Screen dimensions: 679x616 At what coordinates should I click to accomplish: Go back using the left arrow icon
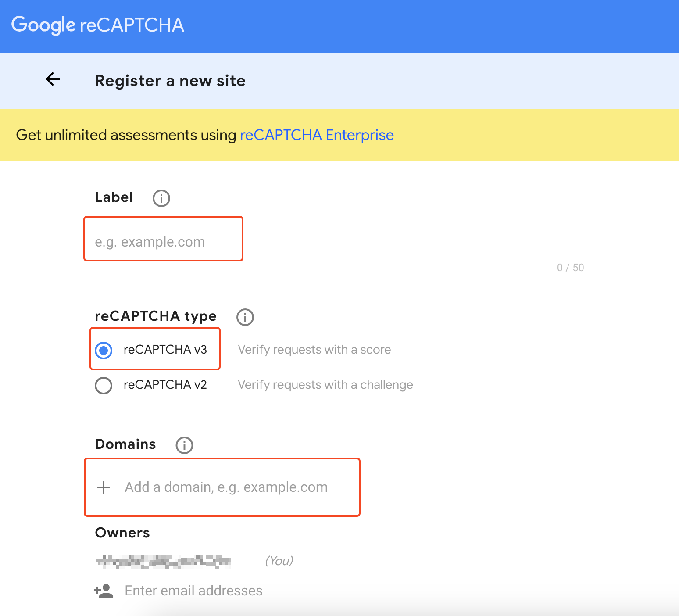coord(53,79)
